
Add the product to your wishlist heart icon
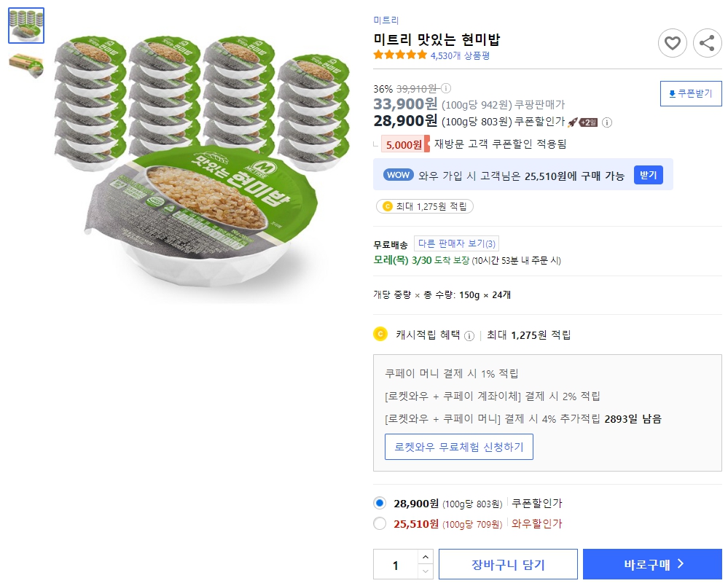pyautogui.click(x=672, y=43)
